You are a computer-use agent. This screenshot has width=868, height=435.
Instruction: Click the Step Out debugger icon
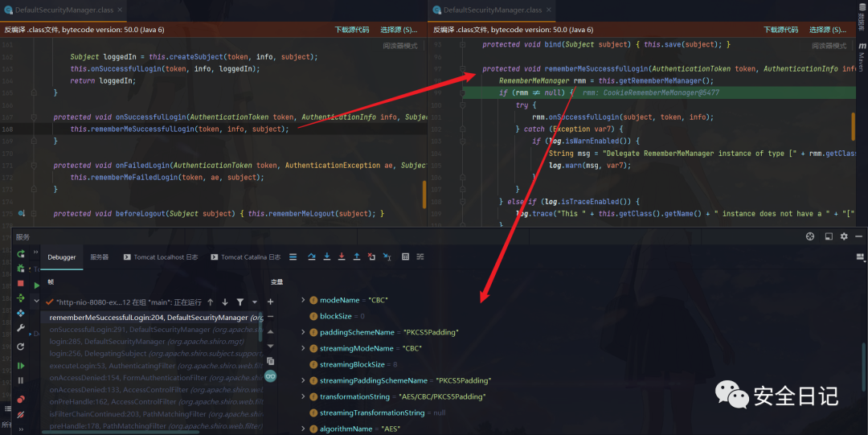click(357, 257)
